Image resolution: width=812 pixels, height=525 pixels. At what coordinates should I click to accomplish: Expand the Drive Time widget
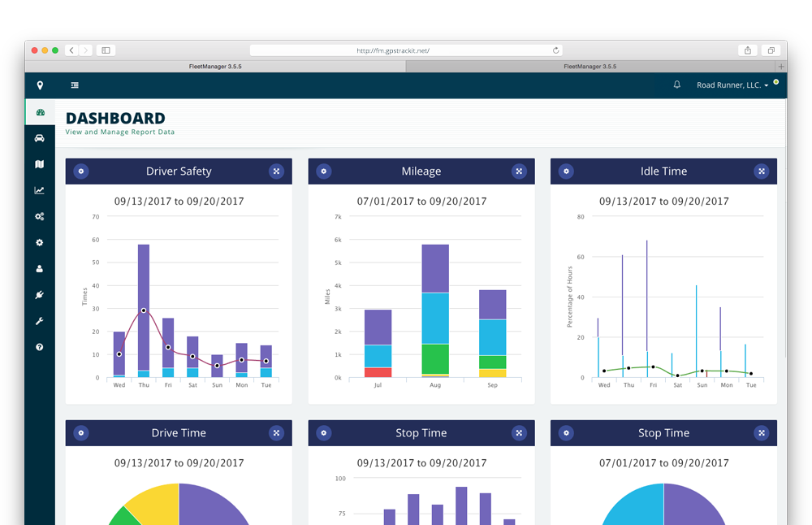pos(277,432)
